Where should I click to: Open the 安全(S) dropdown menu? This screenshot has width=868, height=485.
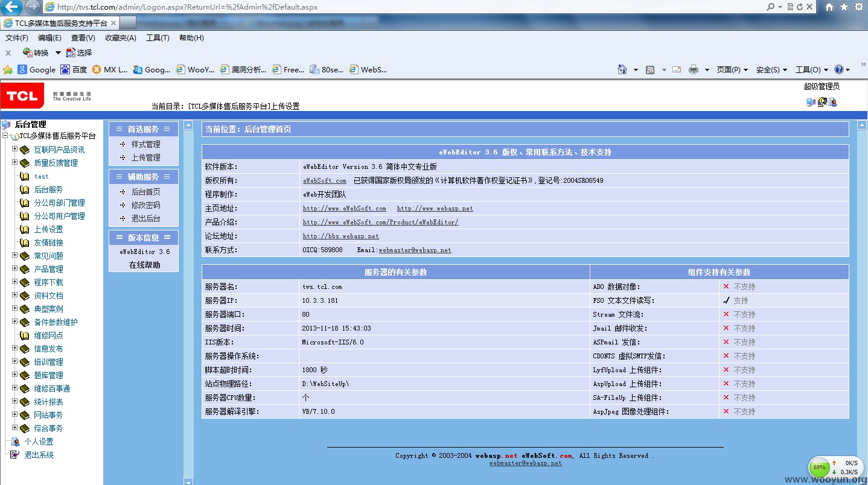[x=771, y=69]
